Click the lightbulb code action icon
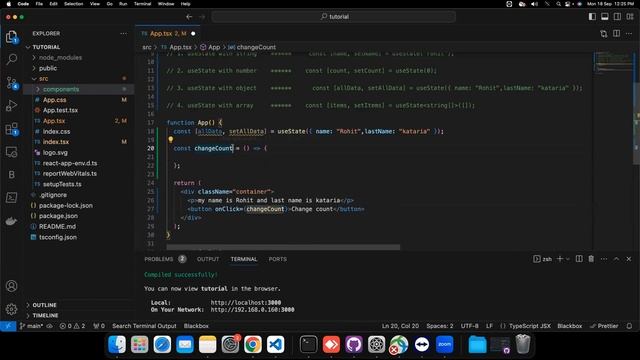The image size is (640, 360). (x=171, y=140)
